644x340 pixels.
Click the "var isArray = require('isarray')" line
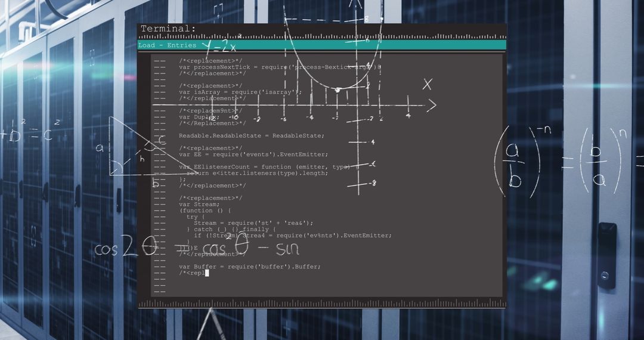[x=240, y=92]
